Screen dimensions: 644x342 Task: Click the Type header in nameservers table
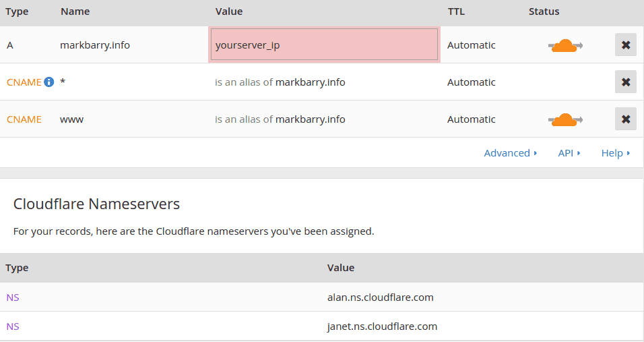pos(17,268)
